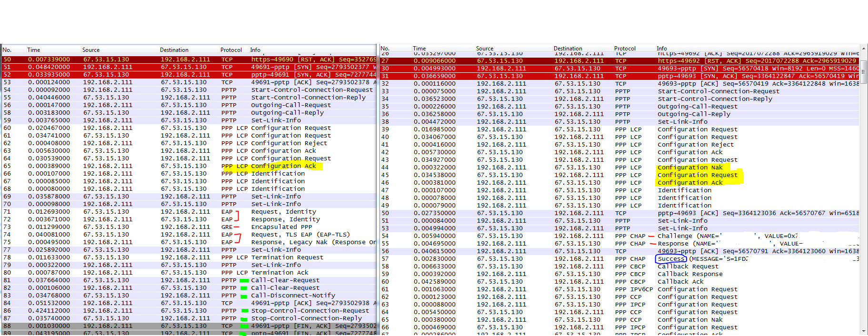This screenshot has height=336, width=868.
Task: Select highlighted packet 65 PPP LCP Configuration Ack
Action: [189, 166]
